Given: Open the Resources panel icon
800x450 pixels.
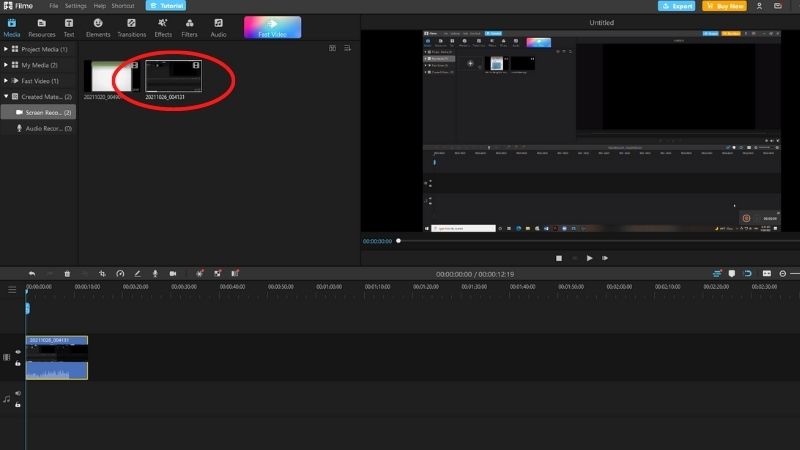Looking at the screenshot, I should [x=42, y=28].
